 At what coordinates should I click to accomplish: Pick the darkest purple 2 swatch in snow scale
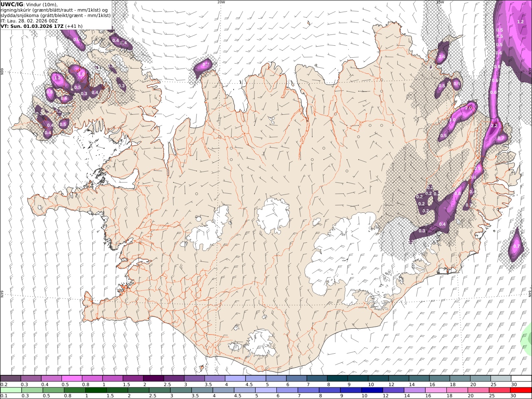point(153,379)
